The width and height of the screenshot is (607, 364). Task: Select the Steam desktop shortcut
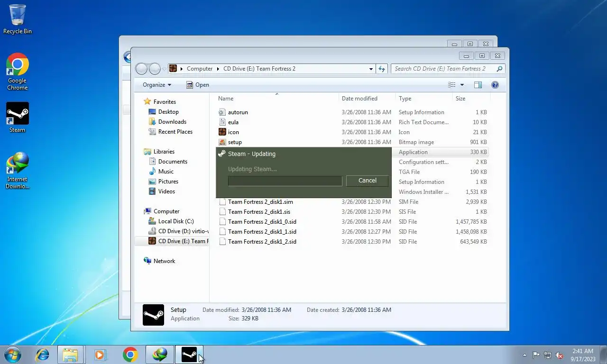tap(18, 118)
